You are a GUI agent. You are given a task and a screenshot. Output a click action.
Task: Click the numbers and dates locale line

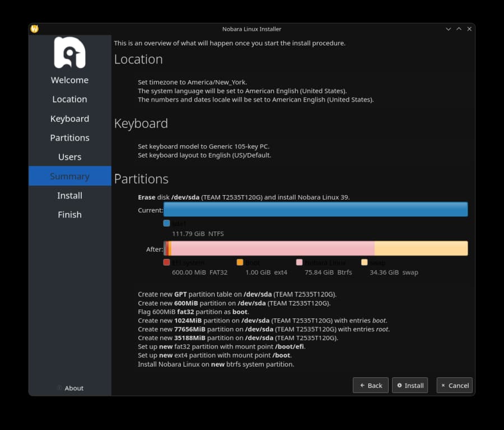(x=256, y=99)
